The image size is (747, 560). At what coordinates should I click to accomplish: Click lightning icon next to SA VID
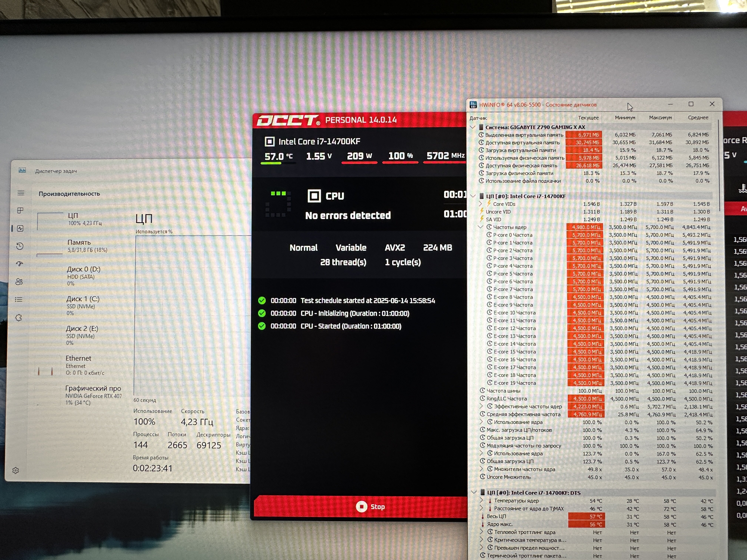click(x=482, y=219)
